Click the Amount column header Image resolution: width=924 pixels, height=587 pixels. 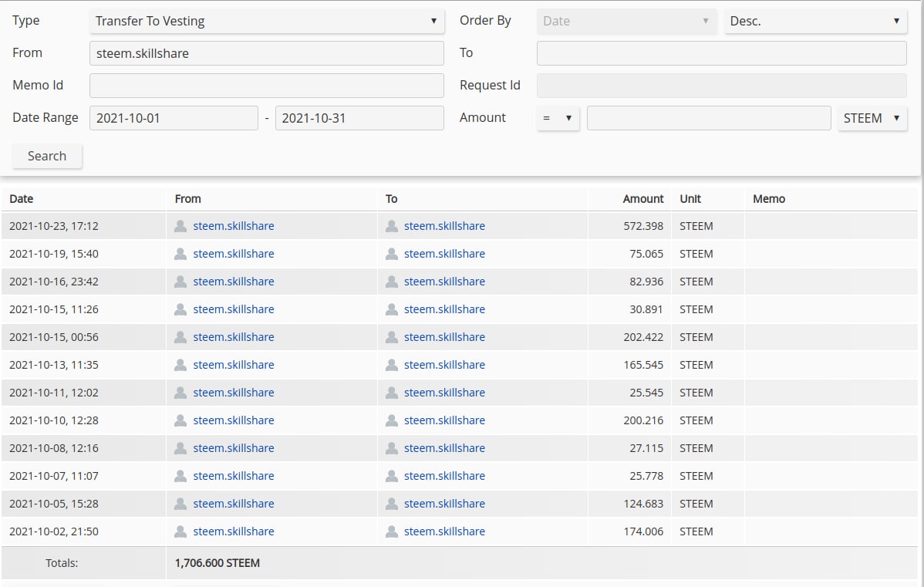point(642,199)
